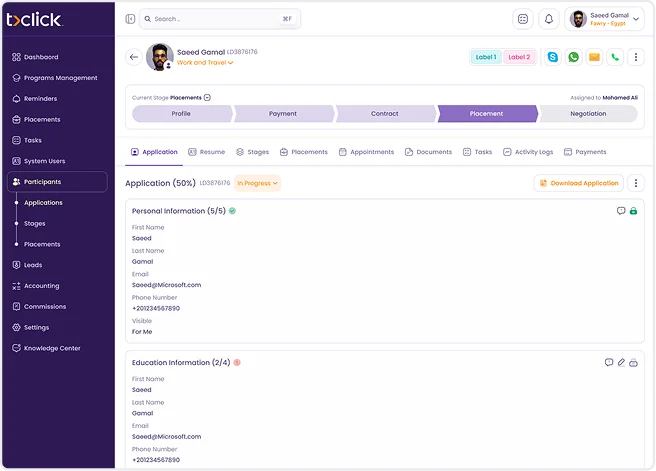Screen dimensions: 656x471
Task: Open the notifications bell
Action: (548, 19)
